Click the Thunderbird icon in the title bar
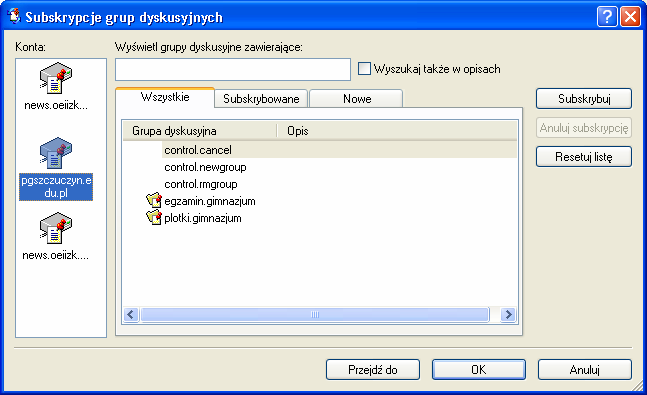Image resolution: width=647 pixels, height=395 pixels. coord(14,17)
